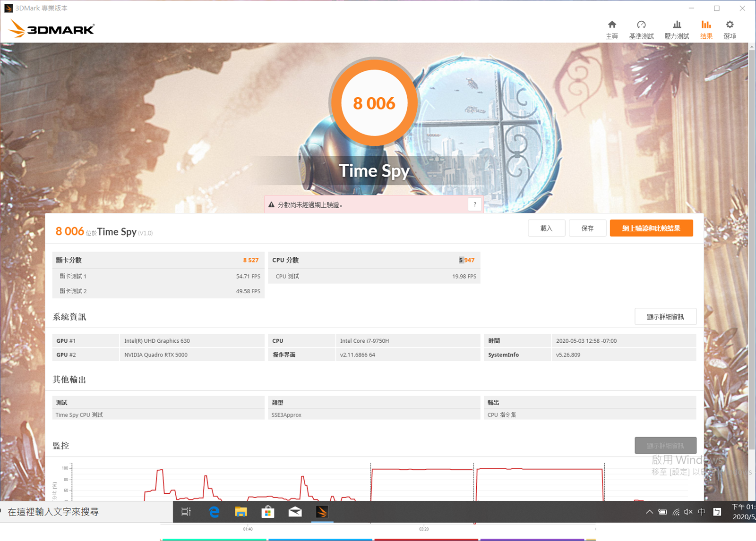The image size is (756, 541).
Task: Click the Load (載入) button
Action: pyautogui.click(x=546, y=228)
